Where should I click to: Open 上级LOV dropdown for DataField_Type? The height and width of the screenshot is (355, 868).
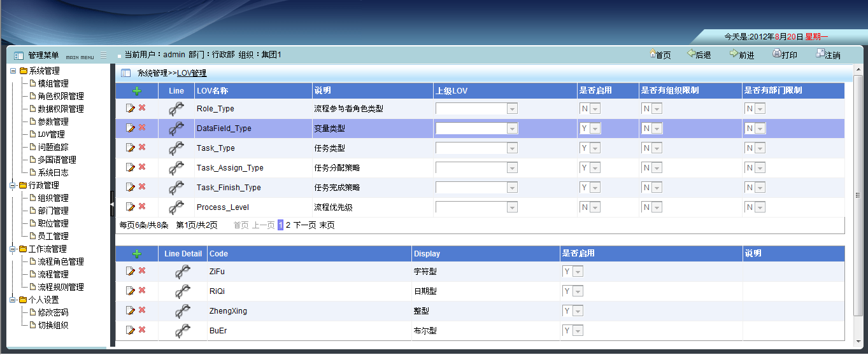pos(476,129)
